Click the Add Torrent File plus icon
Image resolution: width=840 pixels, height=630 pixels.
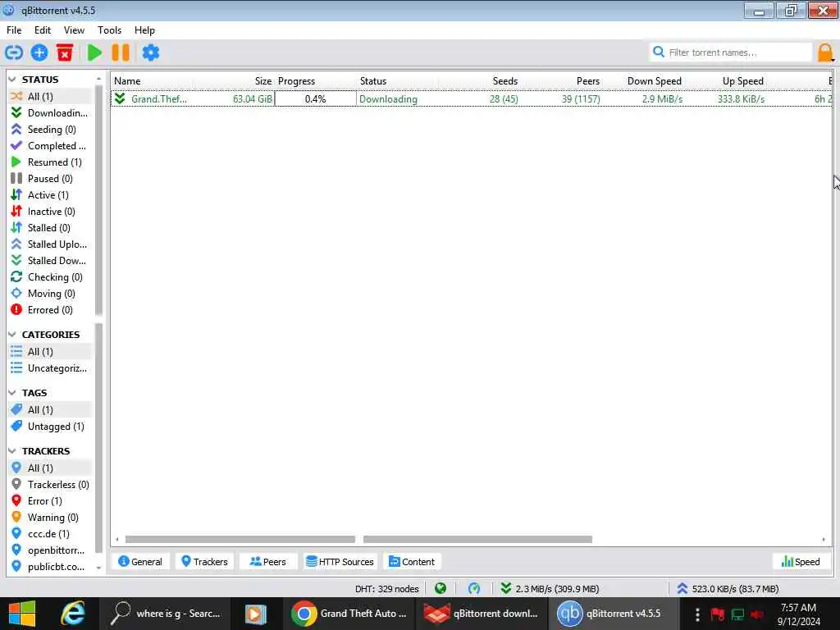[x=39, y=52]
